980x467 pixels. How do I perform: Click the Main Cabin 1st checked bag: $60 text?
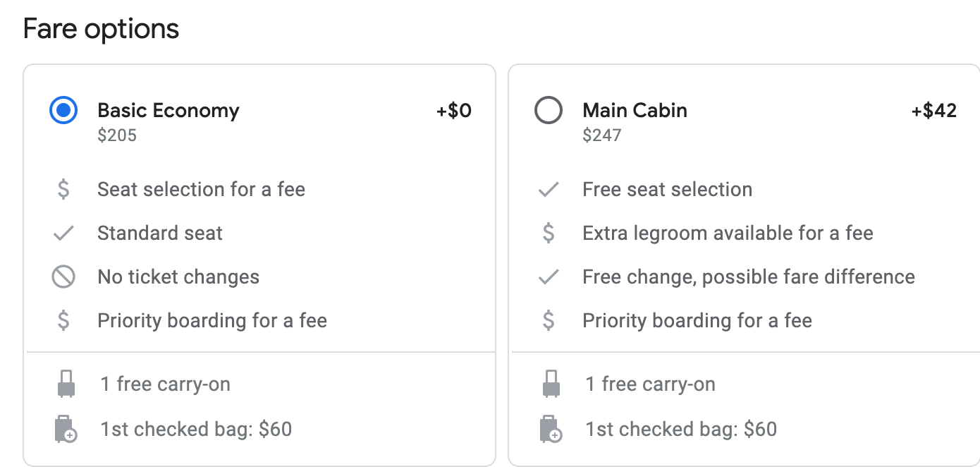coord(681,429)
